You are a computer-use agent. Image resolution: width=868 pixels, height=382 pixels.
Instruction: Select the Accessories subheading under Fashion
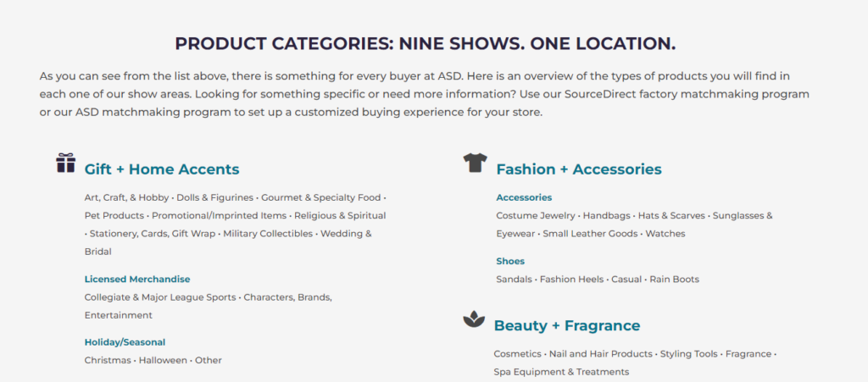(x=524, y=197)
